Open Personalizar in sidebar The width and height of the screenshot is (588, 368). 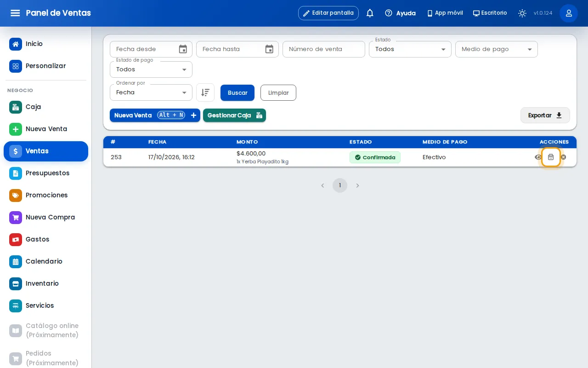[x=46, y=66]
